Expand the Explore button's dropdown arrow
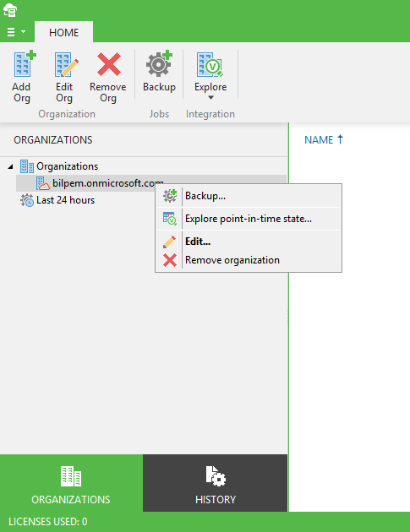410x532 pixels. click(x=210, y=98)
